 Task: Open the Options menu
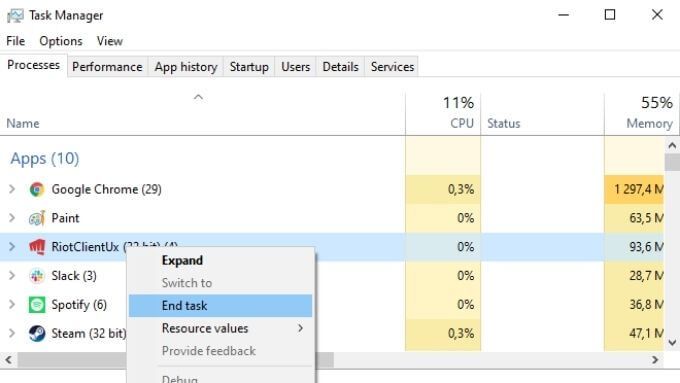click(61, 41)
